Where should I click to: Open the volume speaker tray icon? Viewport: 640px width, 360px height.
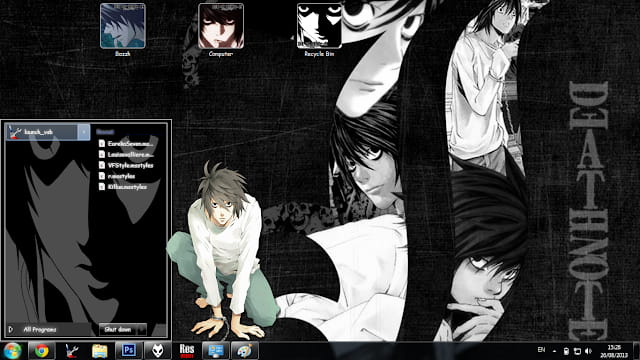[x=588, y=351]
